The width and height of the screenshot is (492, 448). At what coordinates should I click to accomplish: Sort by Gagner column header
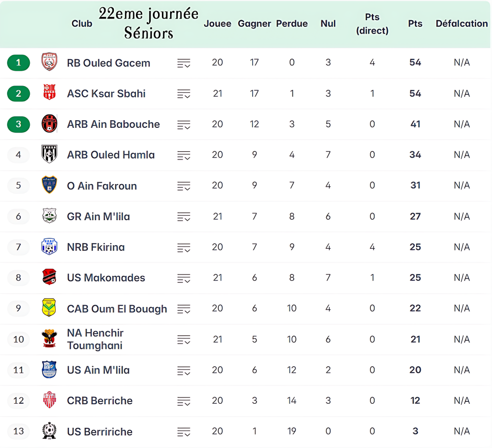[254, 24]
